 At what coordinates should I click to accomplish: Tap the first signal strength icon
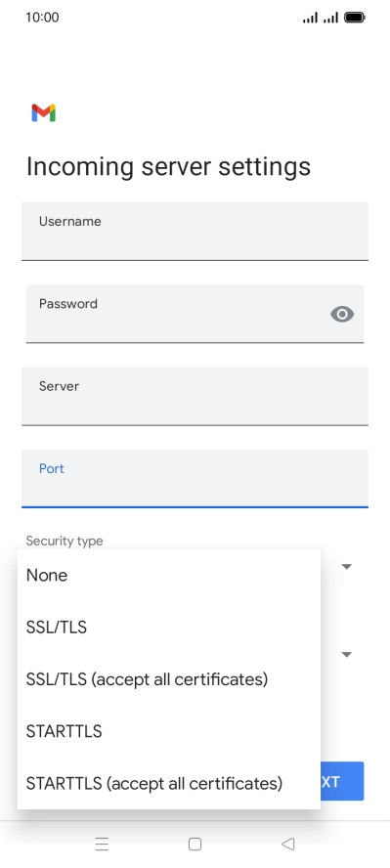[x=311, y=19]
